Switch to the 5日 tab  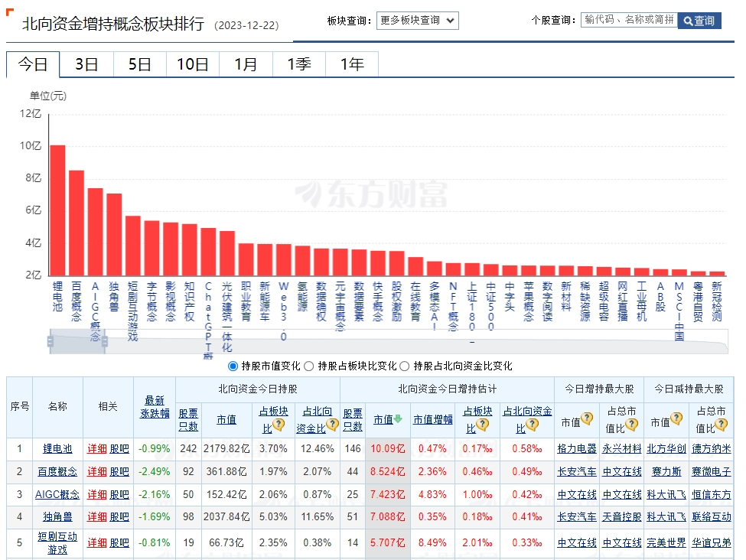tap(139, 64)
